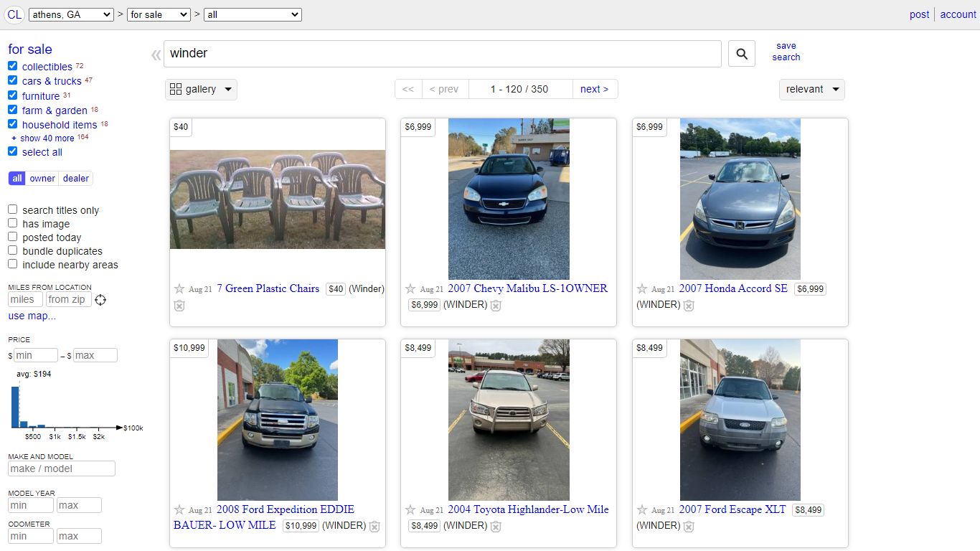Uncheck household items category
Viewport: 980px width, 551px height.
[x=13, y=124]
